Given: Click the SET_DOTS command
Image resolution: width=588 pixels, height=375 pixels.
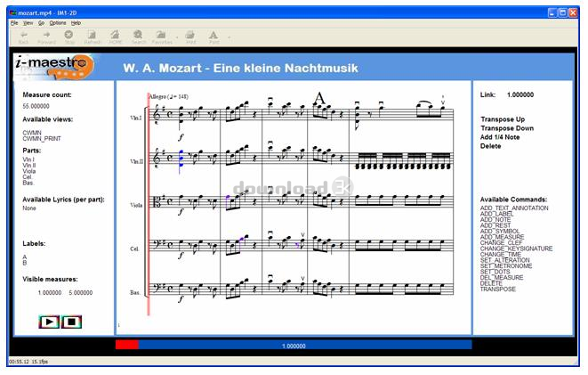Looking at the screenshot, I should pyautogui.click(x=495, y=272).
